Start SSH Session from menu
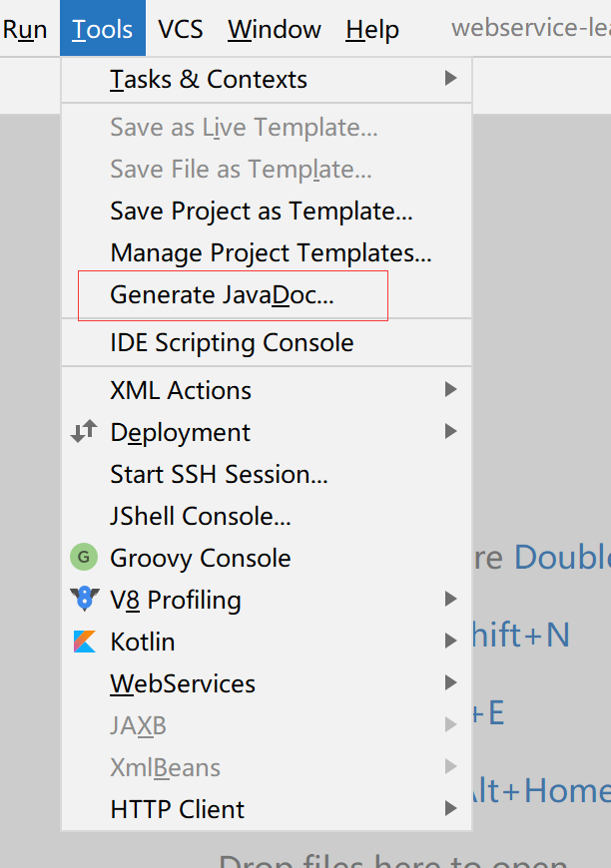Viewport: 611px width, 868px height. point(219,475)
